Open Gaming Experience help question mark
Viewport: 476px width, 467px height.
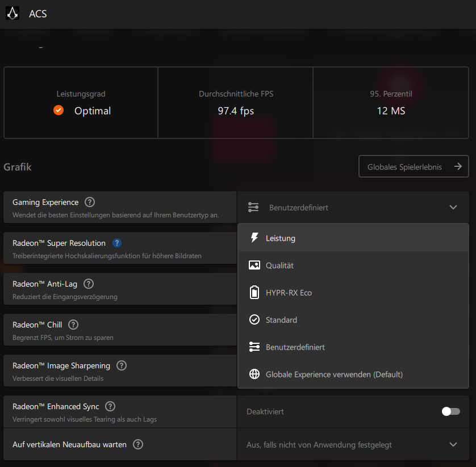[x=90, y=202]
